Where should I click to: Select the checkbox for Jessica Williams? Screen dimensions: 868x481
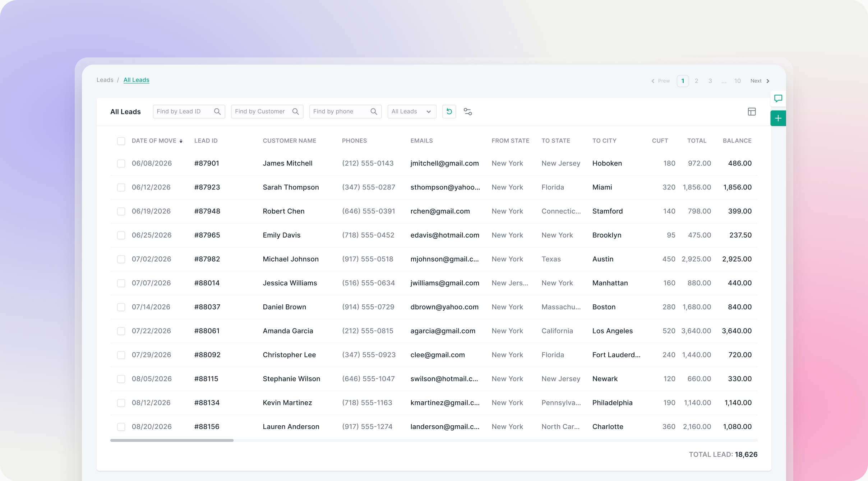121,283
